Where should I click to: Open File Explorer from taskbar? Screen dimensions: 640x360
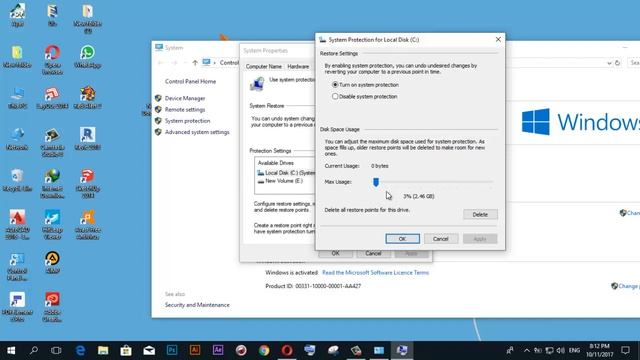[x=103, y=350]
